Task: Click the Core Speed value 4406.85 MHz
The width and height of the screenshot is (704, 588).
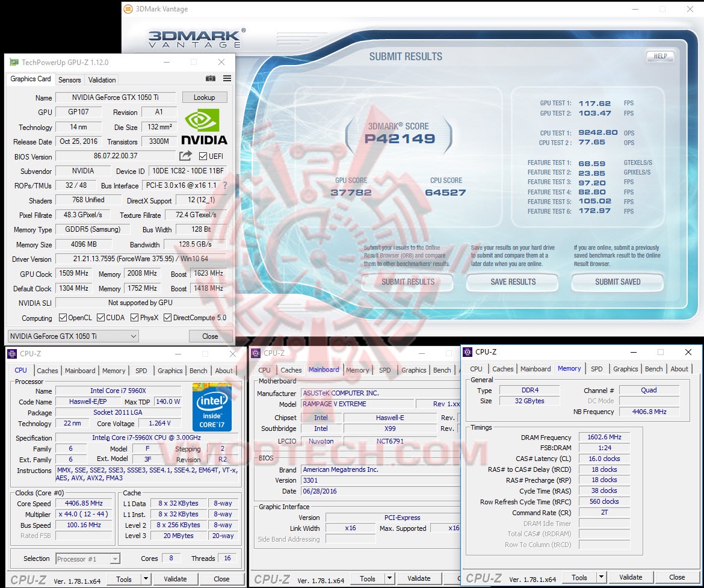Action: 84,504
